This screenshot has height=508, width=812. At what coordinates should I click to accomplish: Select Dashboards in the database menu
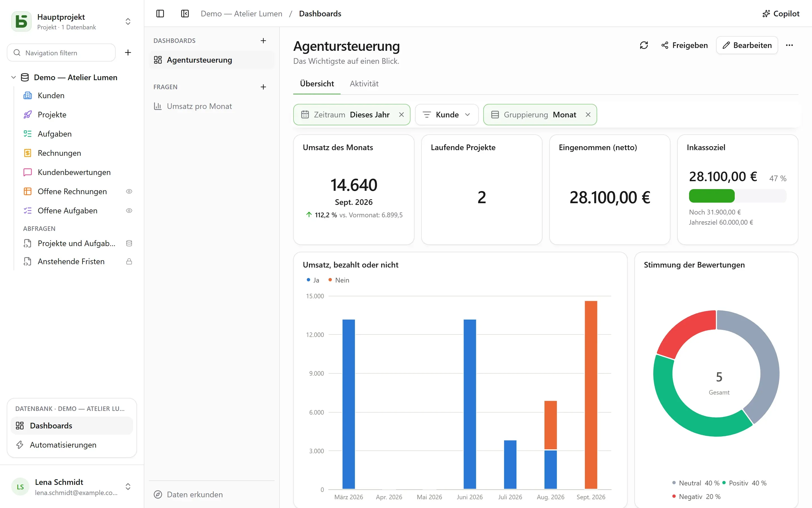72,426
